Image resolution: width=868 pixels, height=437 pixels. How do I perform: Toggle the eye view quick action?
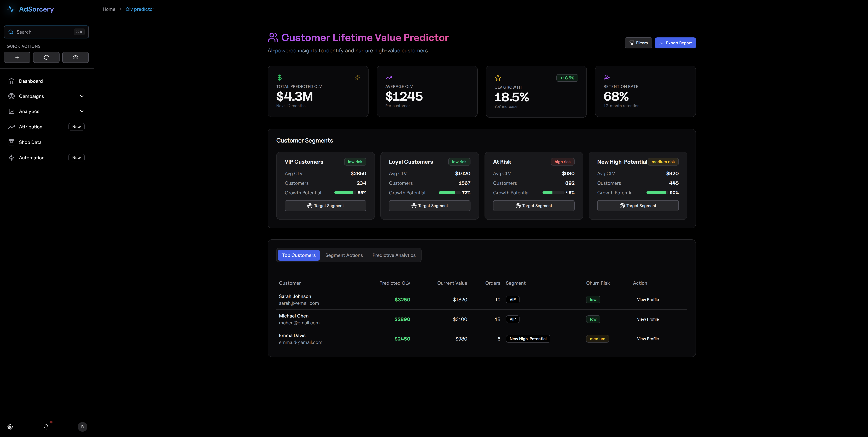point(75,57)
